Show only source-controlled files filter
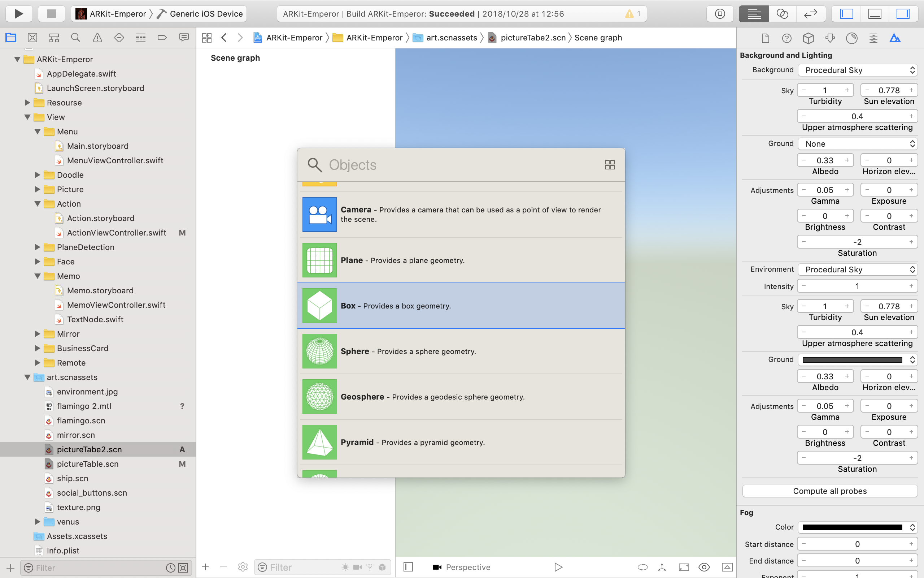 (183, 568)
